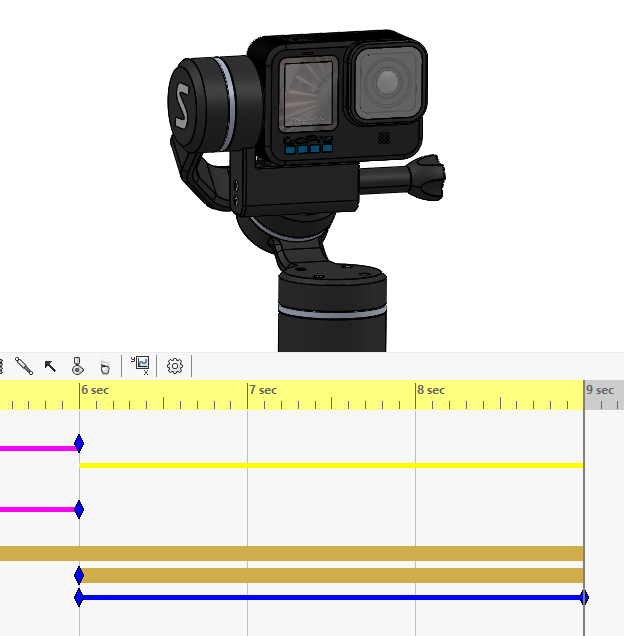Click the blue change bar in the timeline

click(x=330, y=598)
